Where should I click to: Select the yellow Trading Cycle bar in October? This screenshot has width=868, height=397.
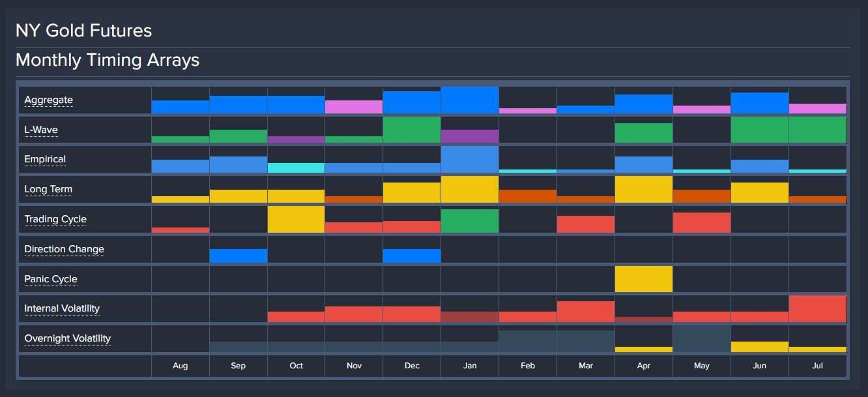[296, 220]
